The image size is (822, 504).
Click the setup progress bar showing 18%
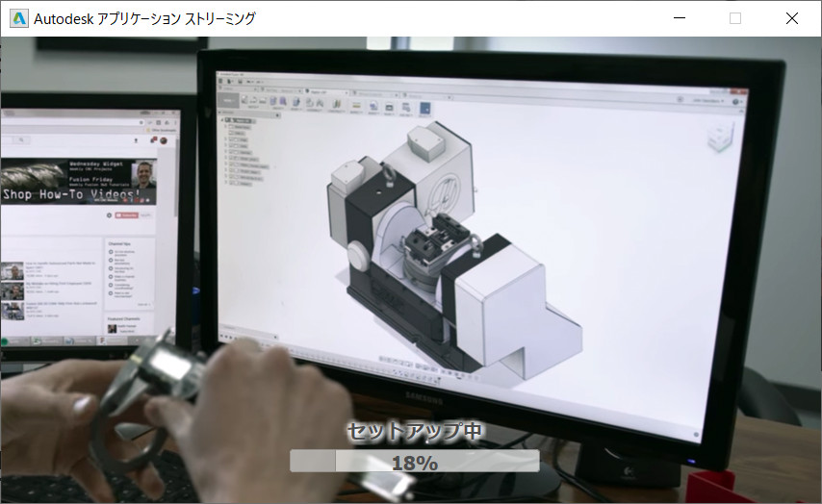tap(415, 461)
